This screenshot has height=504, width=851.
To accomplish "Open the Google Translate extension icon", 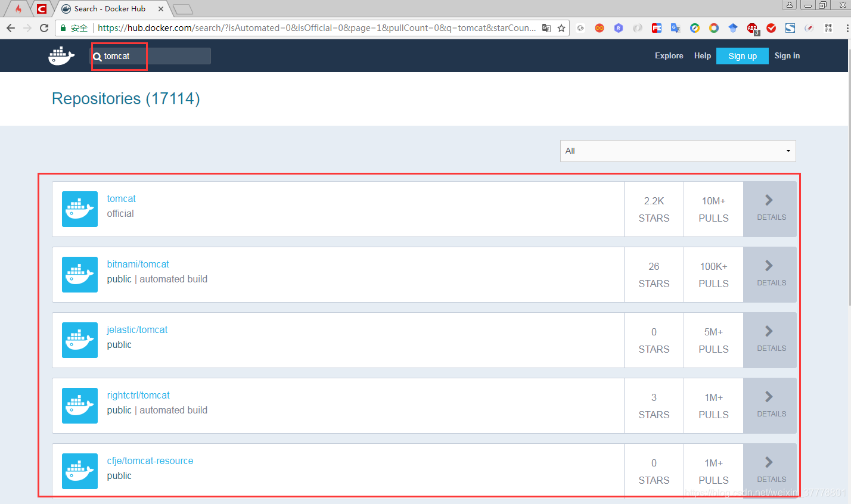I will tap(676, 28).
